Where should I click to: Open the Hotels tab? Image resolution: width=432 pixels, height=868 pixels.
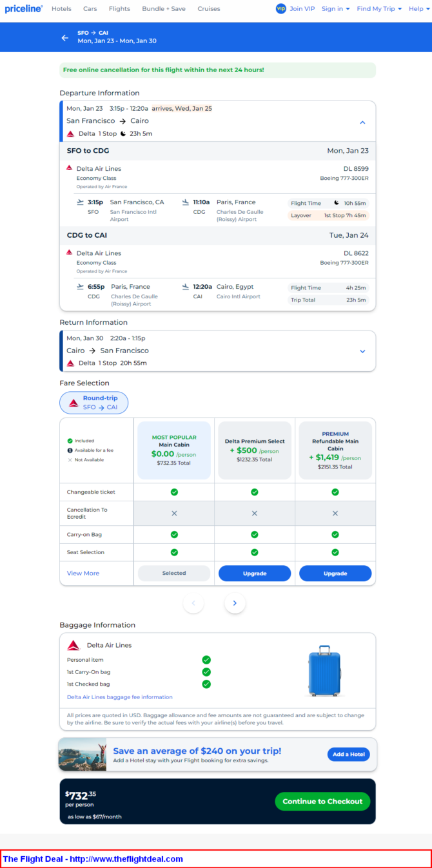point(61,9)
